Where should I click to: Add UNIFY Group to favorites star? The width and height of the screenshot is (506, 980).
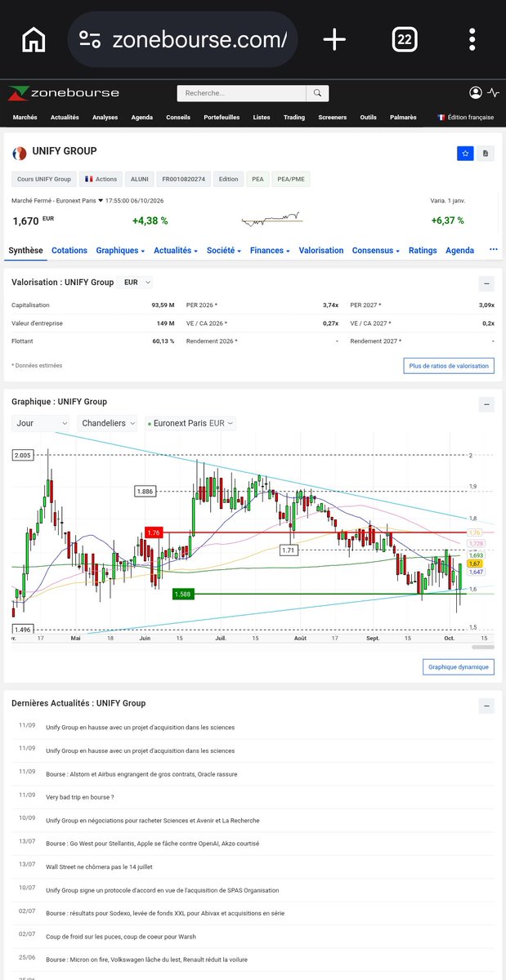(465, 153)
